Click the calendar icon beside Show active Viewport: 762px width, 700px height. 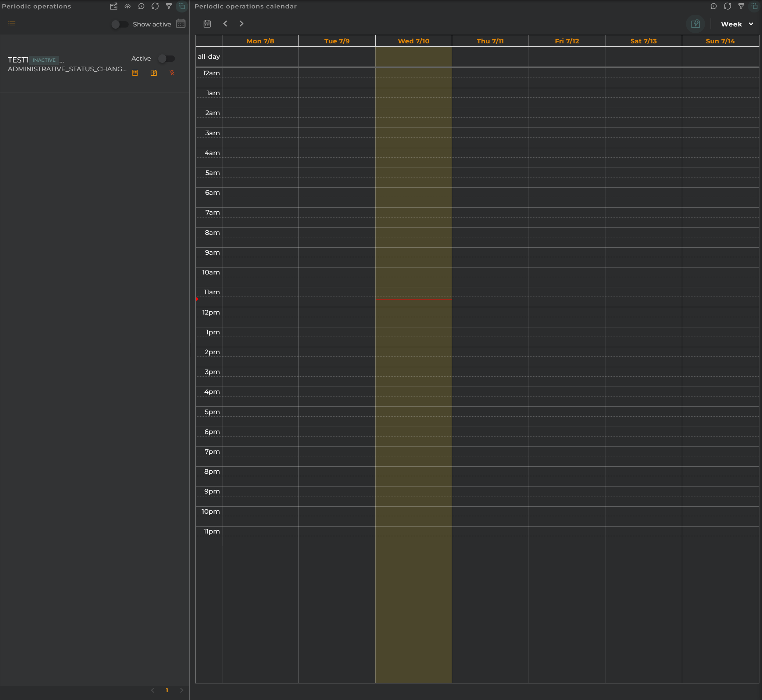click(x=181, y=24)
